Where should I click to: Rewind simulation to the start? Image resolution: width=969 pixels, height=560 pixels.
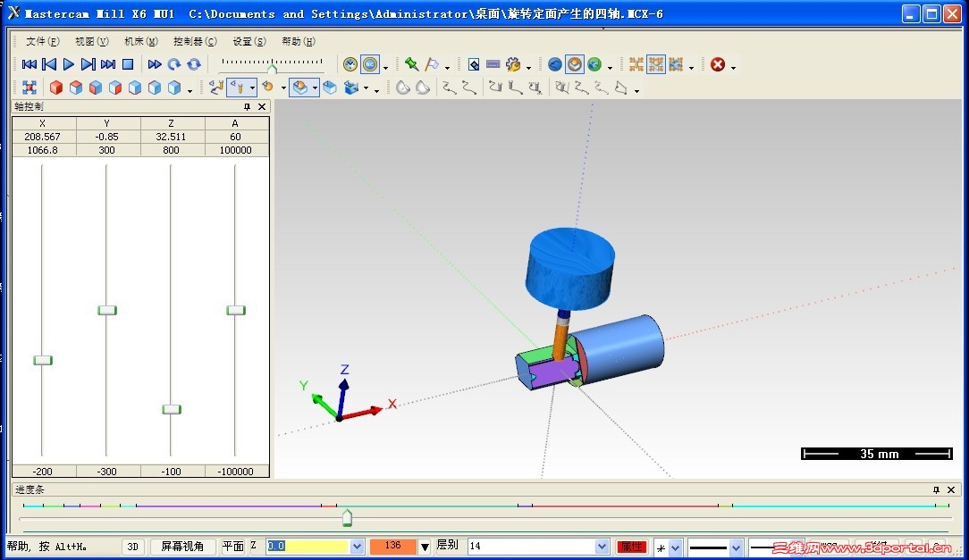point(29,64)
